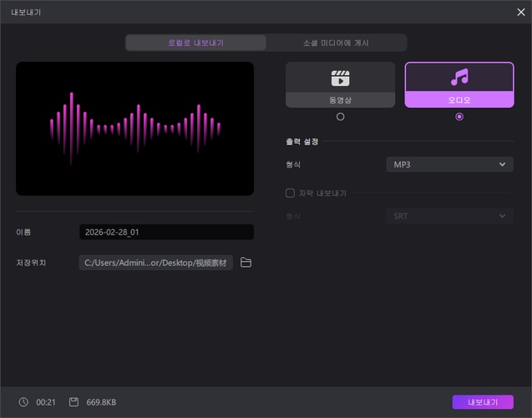Image resolution: width=532 pixels, height=418 pixels.
Task: Click the save location path field
Action: coord(156,263)
